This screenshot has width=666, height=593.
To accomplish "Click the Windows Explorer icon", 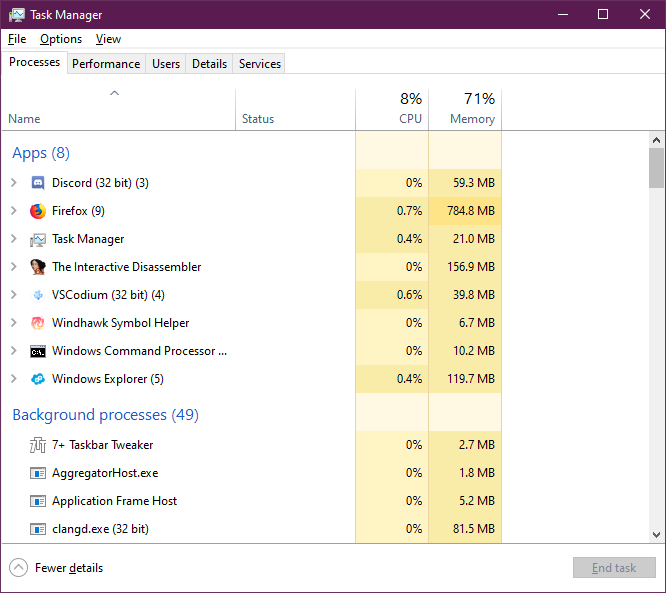I will pyautogui.click(x=38, y=379).
